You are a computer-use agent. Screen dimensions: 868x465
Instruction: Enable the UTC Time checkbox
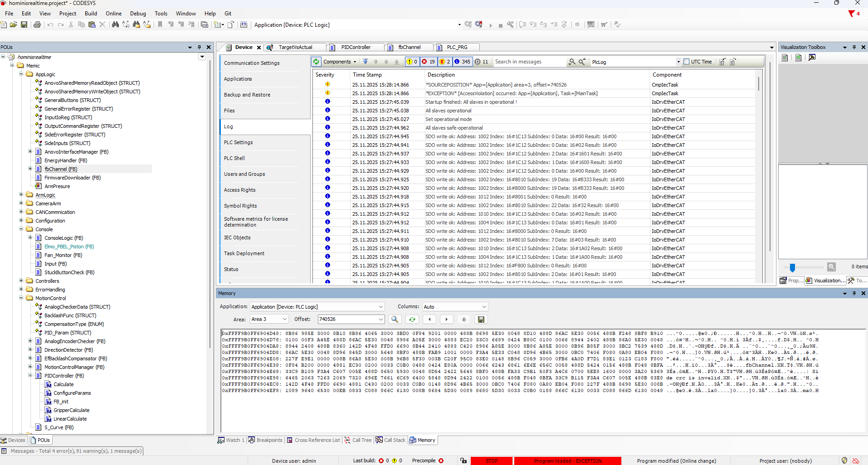686,62
